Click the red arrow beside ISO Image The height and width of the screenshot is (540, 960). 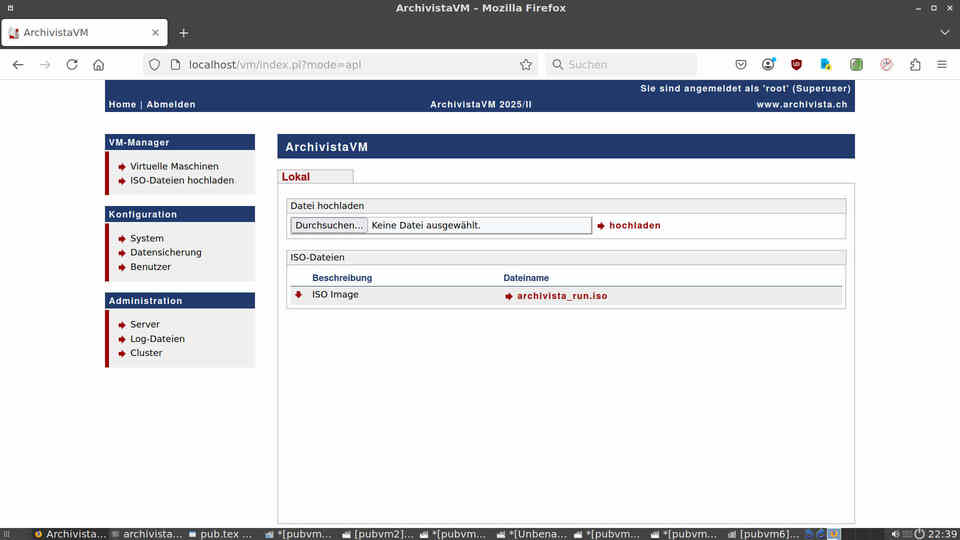[x=298, y=294]
